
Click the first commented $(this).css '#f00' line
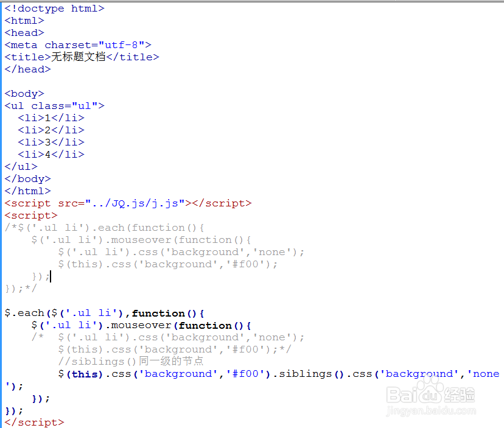pyautogui.click(x=168, y=264)
